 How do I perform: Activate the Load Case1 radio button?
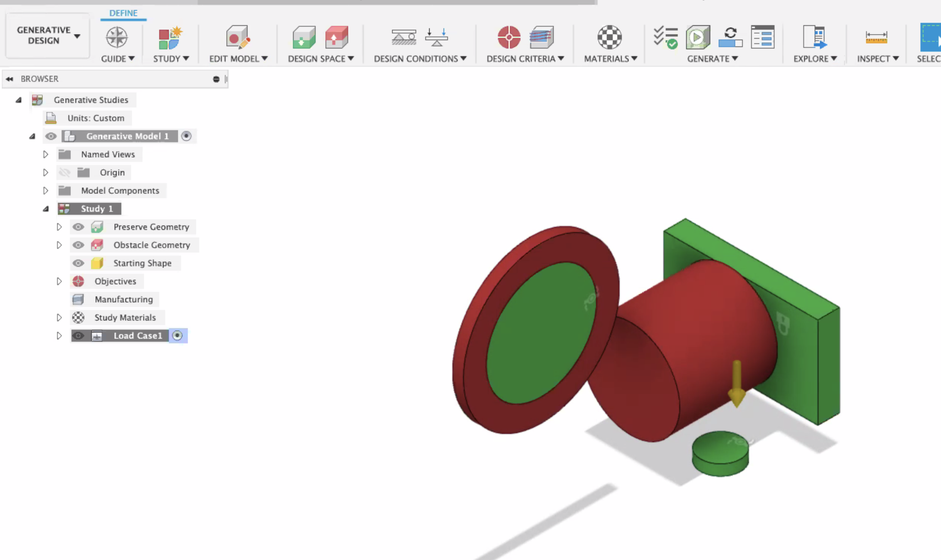tap(178, 336)
